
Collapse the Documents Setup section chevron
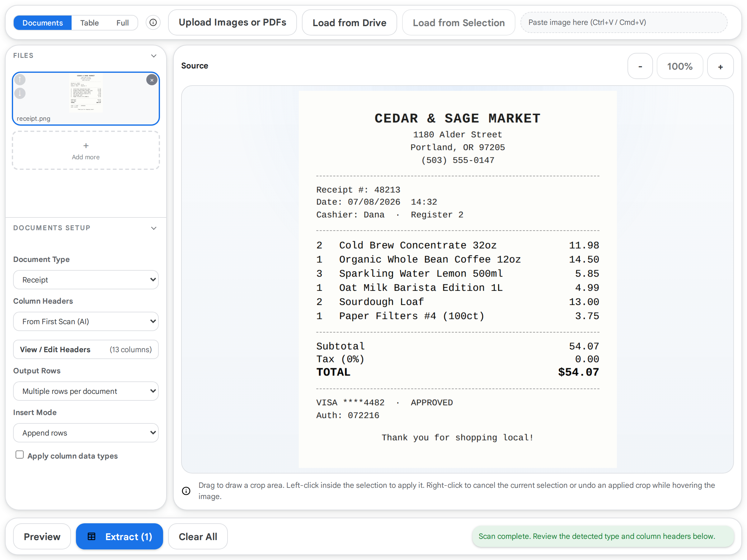coord(154,228)
